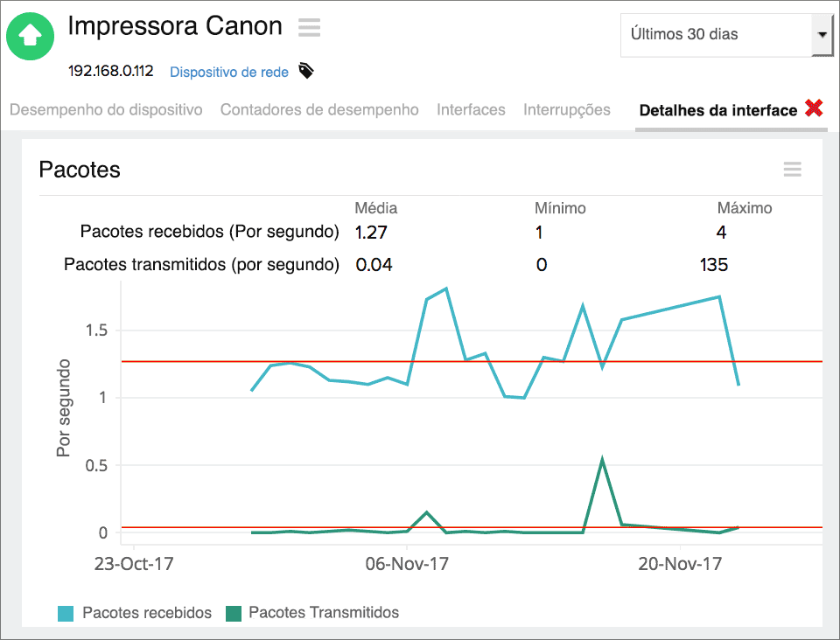The width and height of the screenshot is (840, 640).
Task: Open the hamburger menu beside Impressora Canon
Action: 309,27
